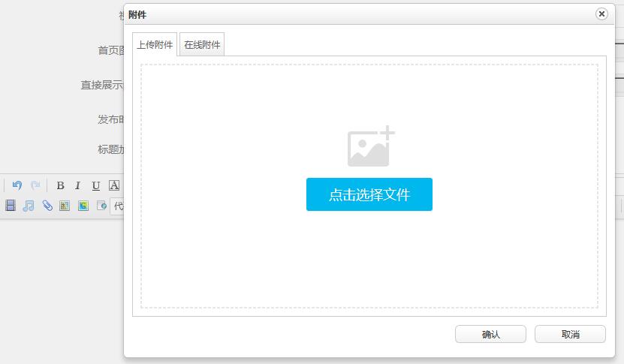Toggle bold formatting with the B icon
The height and width of the screenshot is (364, 624).
point(60,186)
